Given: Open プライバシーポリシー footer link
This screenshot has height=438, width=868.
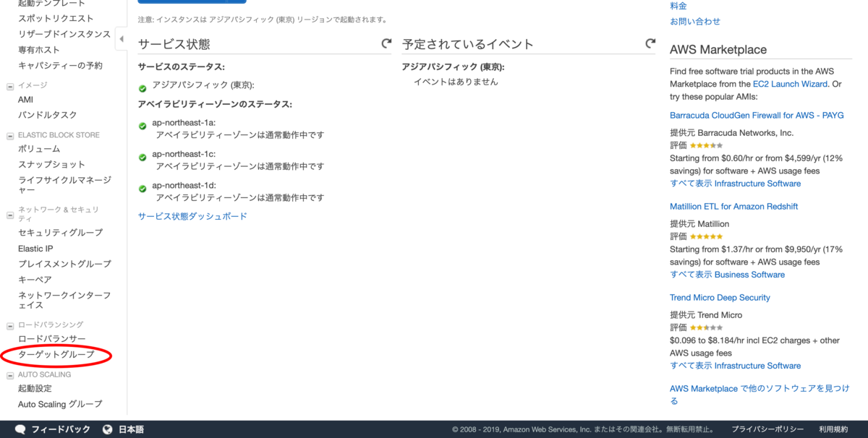Looking at the screenshot, I should (x=767, y=429).
